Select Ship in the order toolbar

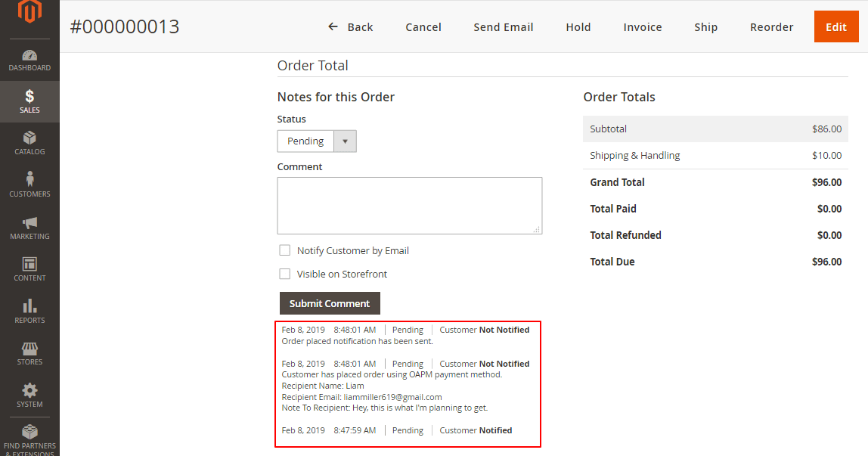(705, 26)
